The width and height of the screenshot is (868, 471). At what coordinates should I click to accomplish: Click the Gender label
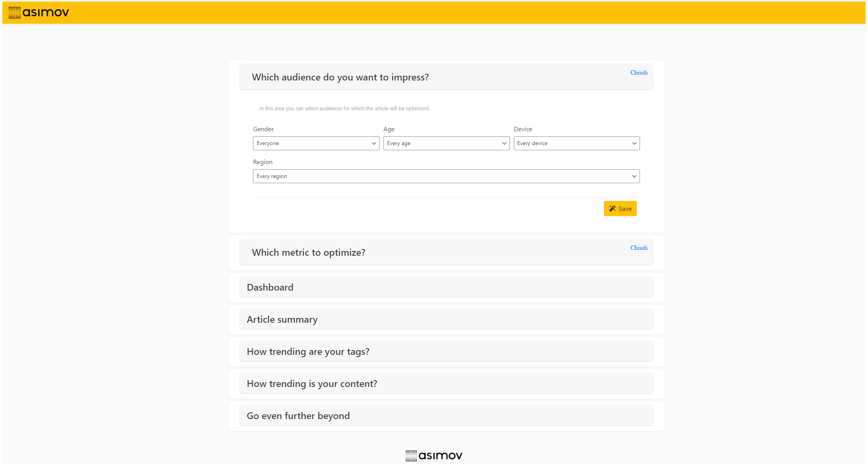[263, 129]
